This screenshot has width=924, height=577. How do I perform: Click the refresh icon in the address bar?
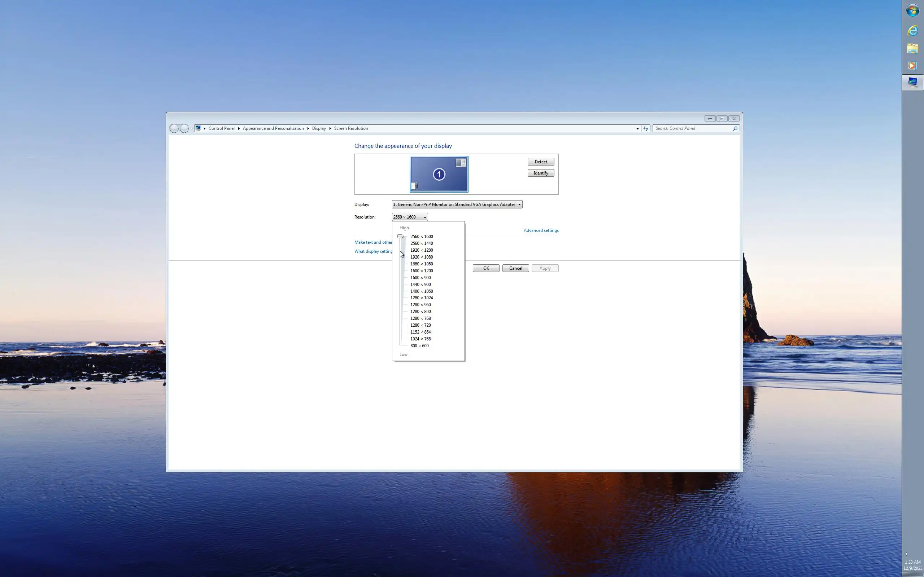pyautogui.click(x=646, y=129)
